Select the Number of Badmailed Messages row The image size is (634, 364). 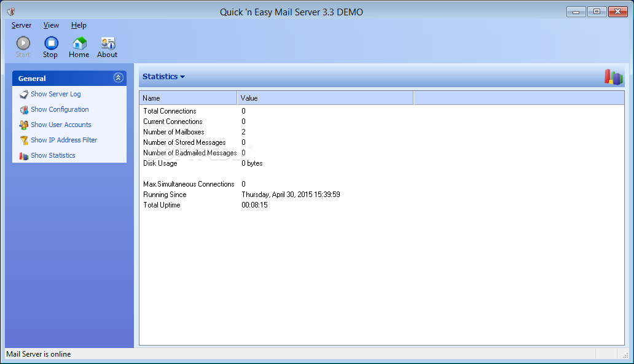point(382,153)
